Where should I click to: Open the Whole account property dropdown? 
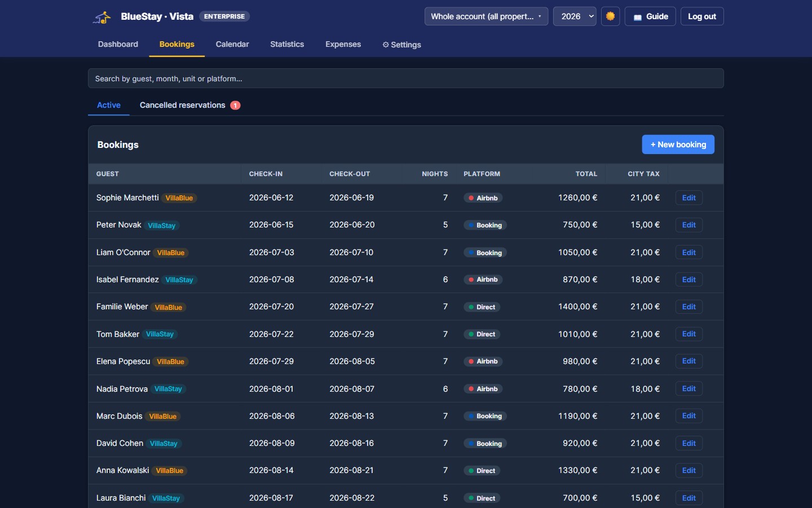[x=486, y=16]
